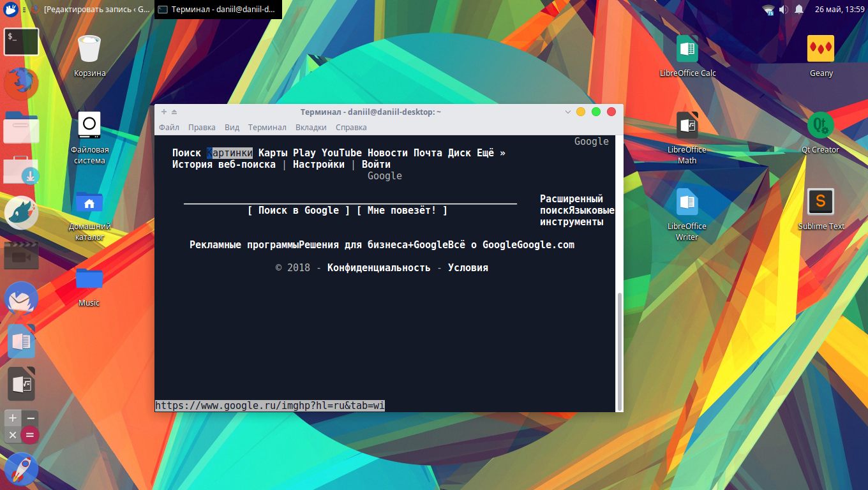This screenshot has height=490, width=868.
Task: Open the Файл menu in terminal
Action: 169,127
